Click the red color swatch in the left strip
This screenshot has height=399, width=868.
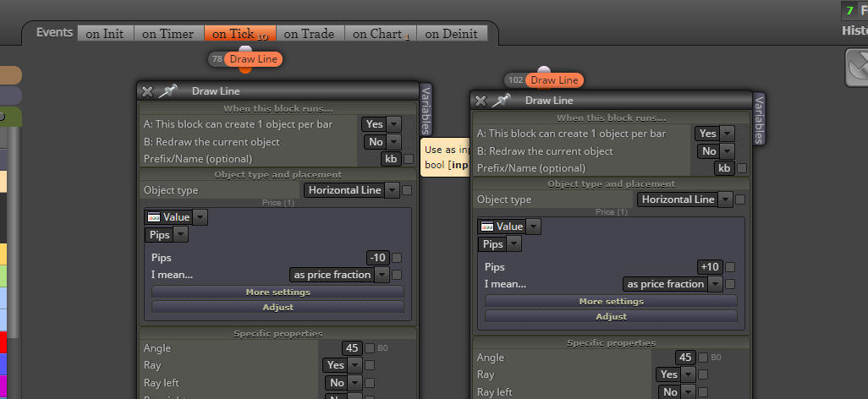(3, 342)
